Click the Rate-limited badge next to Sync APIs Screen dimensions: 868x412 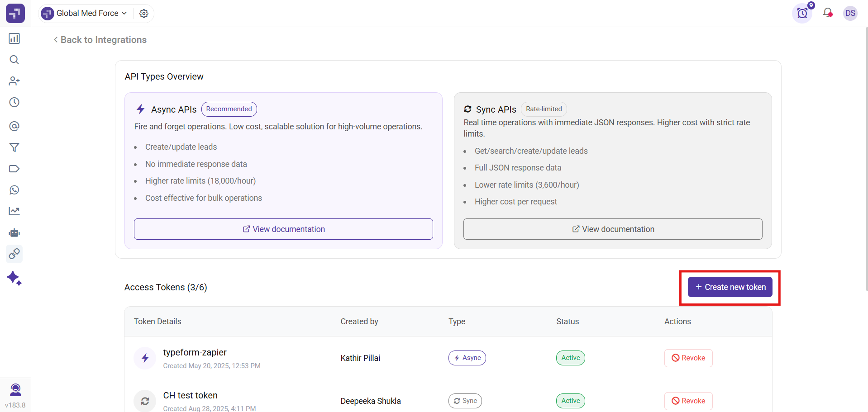(x=544, y=109)
